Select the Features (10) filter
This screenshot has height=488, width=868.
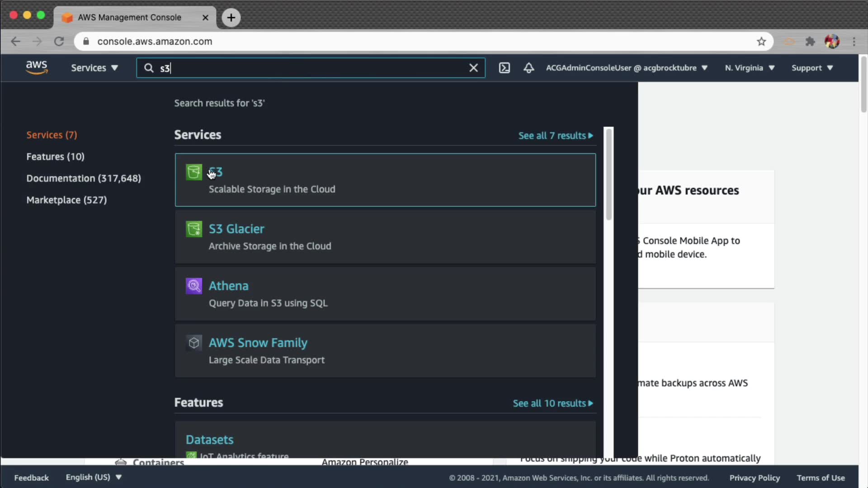pos(55,156)
